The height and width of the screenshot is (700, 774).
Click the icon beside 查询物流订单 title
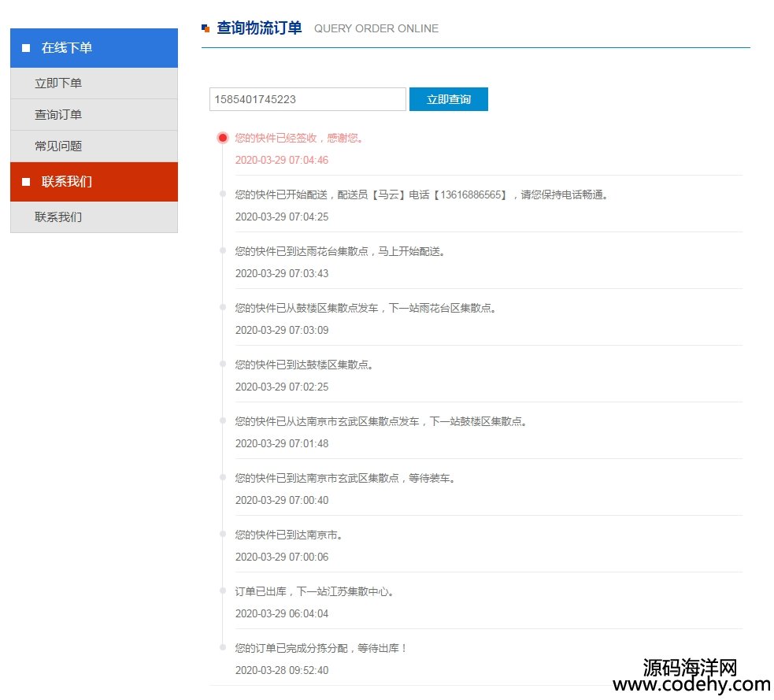pos(206,28)
